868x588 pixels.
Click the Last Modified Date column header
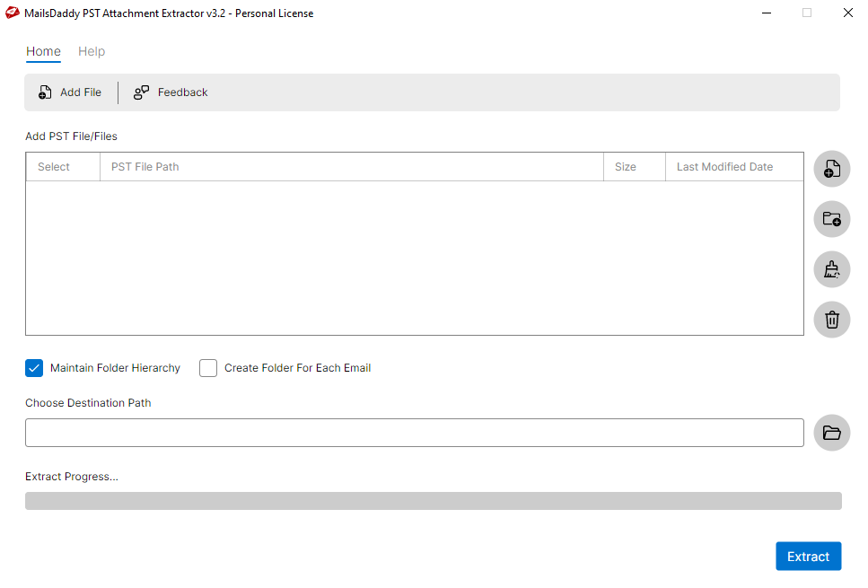734,167
